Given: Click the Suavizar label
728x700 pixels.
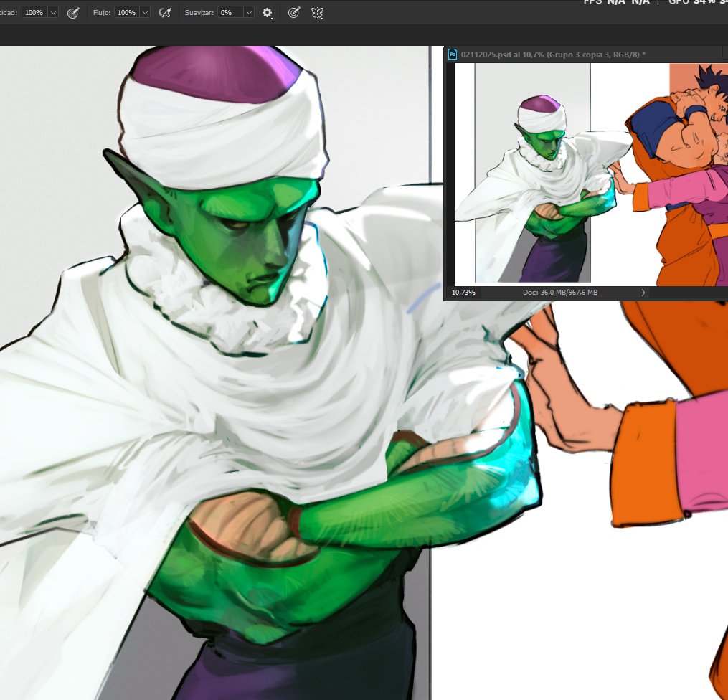Looking at the screenshot, I should [x=199, y=13].
